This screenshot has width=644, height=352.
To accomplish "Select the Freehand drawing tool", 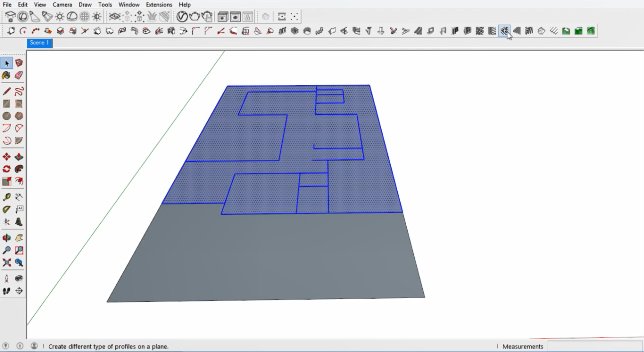I will (19, 91).
